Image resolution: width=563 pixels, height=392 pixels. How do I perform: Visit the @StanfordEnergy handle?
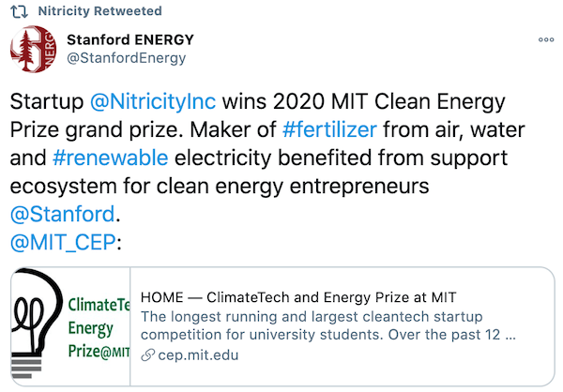coord(127,58)
